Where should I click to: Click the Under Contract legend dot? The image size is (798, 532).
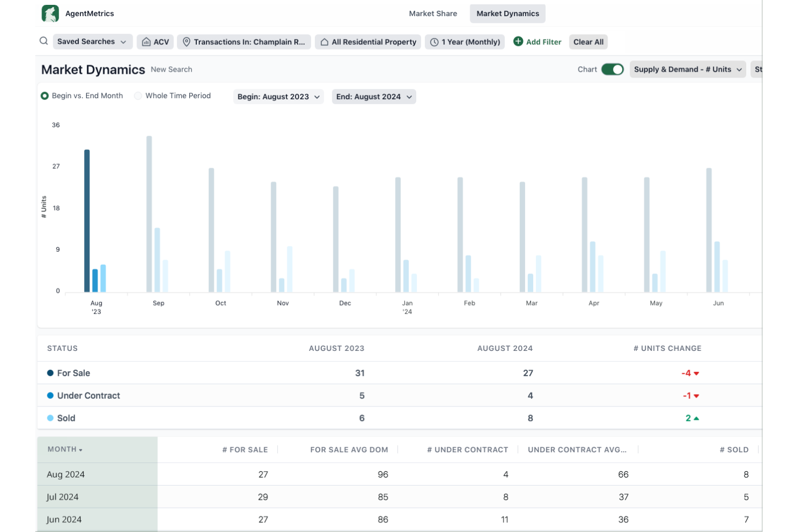point(50,396)
